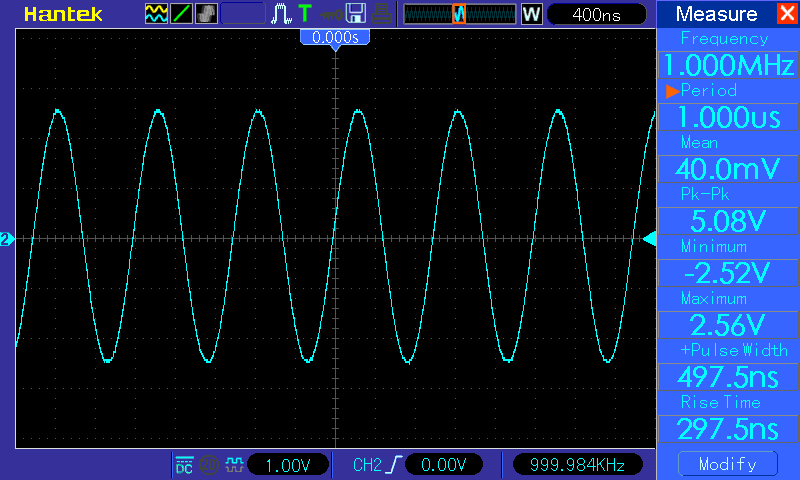
Task: Click the Measure panel title
Action: [x=716, y=14]
